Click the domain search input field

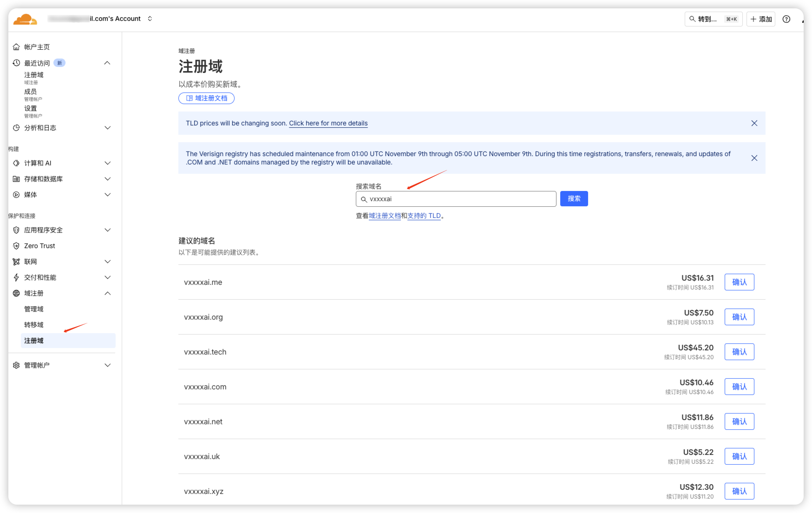pos(460,199)
